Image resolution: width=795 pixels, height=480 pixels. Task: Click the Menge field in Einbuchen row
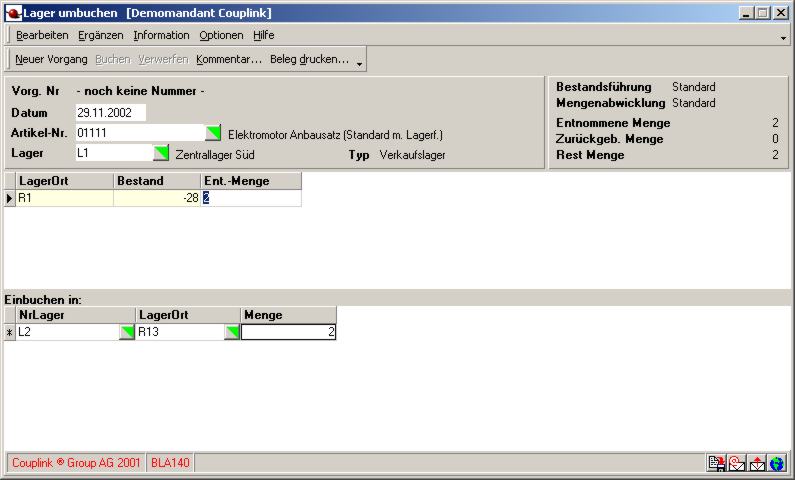(288, 332)
